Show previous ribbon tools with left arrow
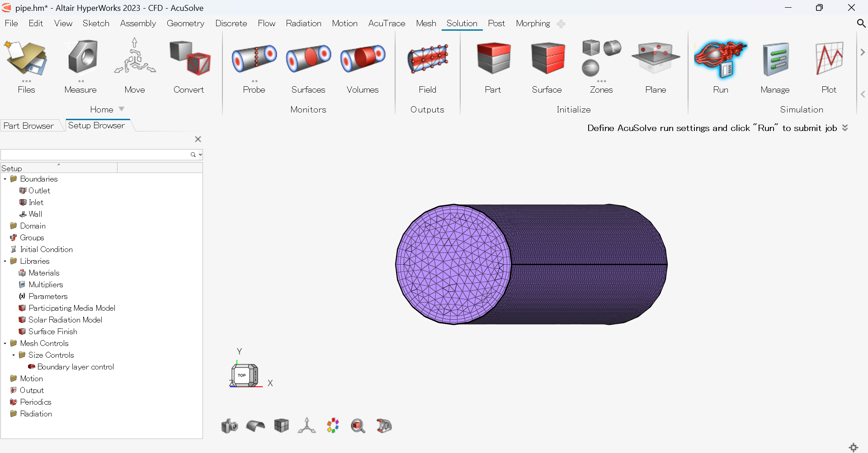 [863, 94]
